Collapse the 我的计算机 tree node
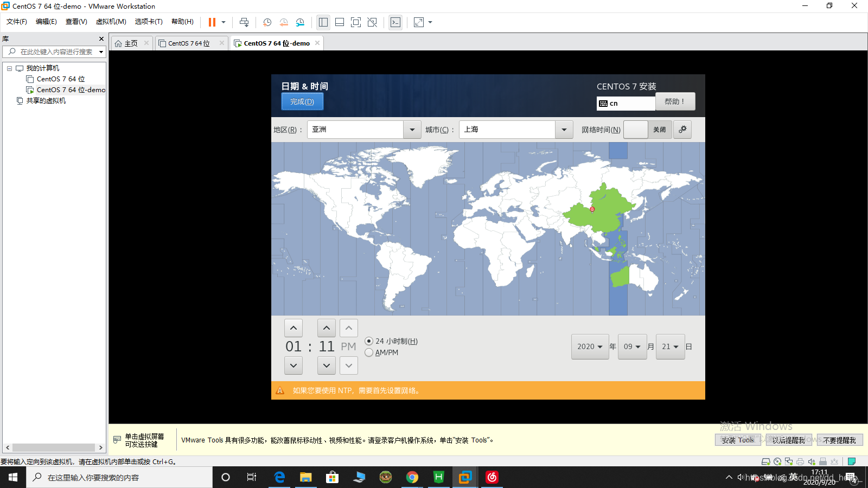The image size is (868, 488). [9, 68]
